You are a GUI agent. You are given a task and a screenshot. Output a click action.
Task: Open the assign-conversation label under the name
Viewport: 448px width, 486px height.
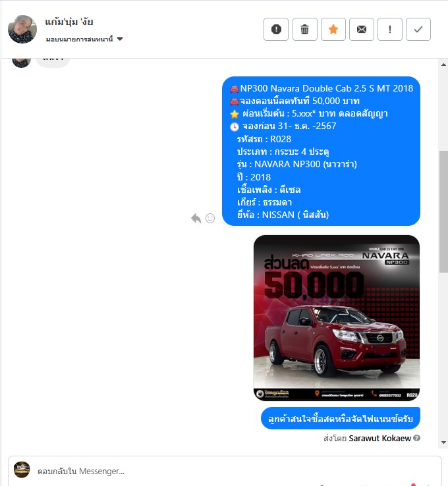tap(79, 40)
